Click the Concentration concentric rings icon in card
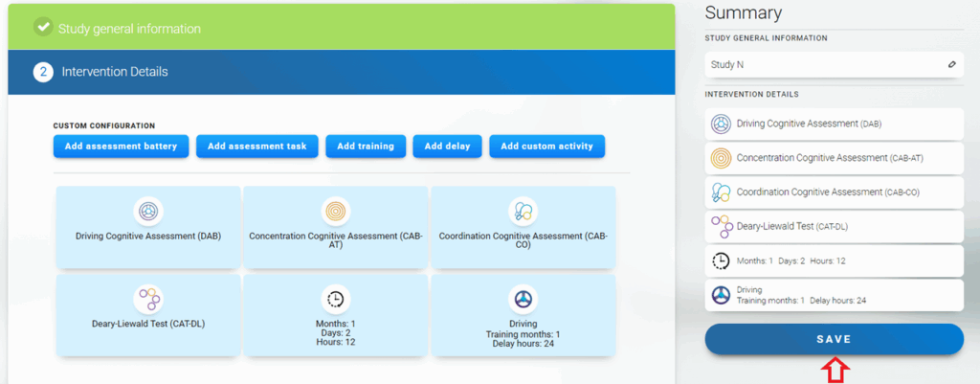980x384 pixels. pyautogui.click(x=335, y=211)
